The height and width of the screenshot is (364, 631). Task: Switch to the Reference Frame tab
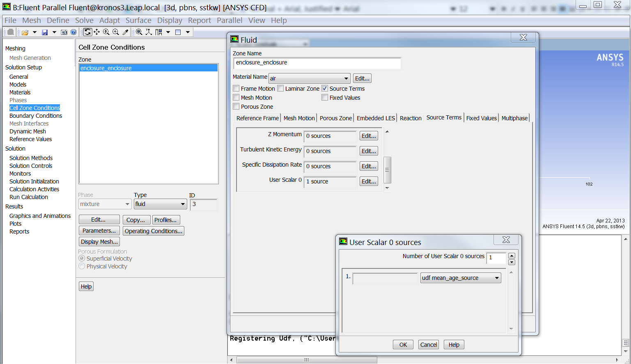(x=257, y=118)
